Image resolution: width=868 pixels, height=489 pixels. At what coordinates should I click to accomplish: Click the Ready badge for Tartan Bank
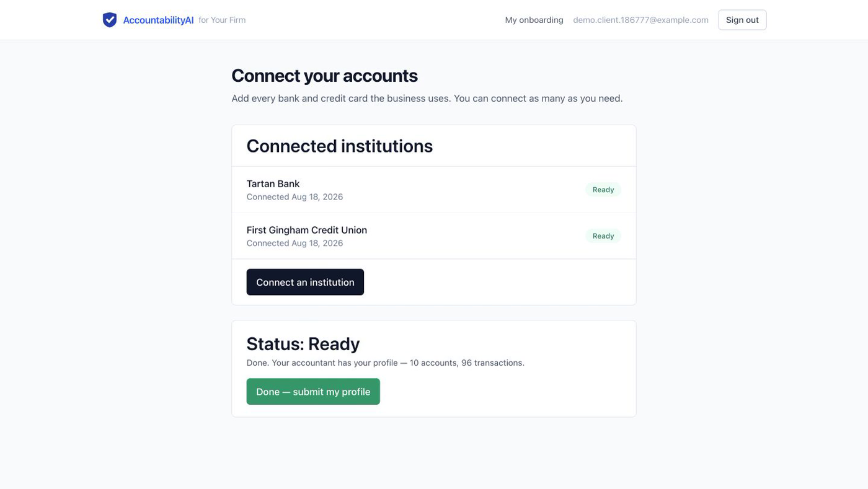click(x=603, y=190)
